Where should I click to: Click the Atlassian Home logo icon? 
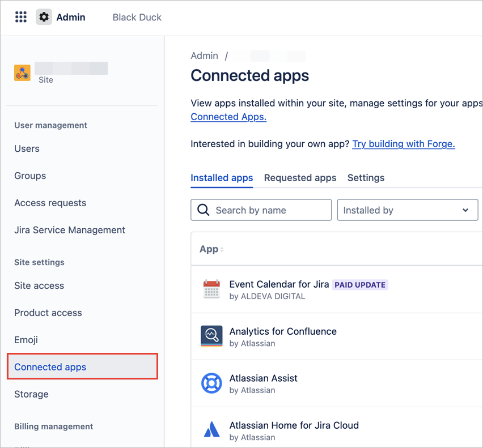211,429
